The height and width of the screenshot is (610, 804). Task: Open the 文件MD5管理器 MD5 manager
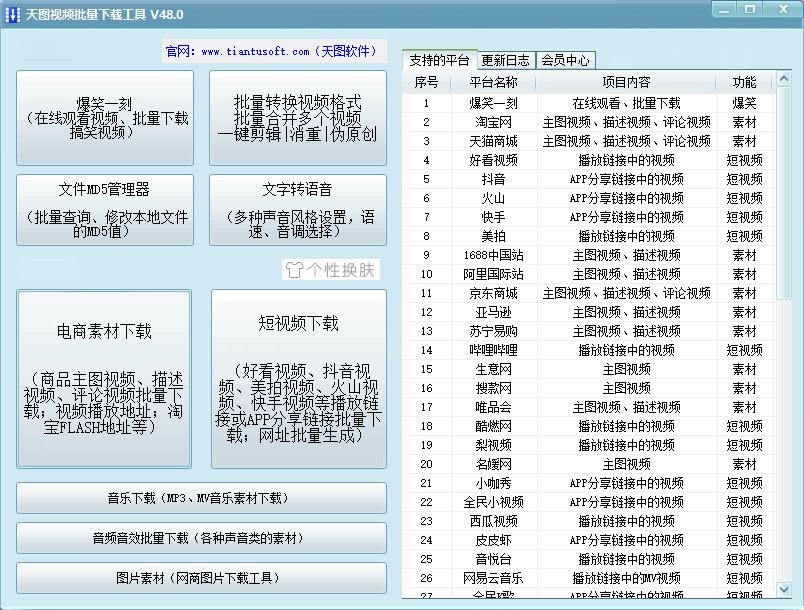(x=103, y=211)
